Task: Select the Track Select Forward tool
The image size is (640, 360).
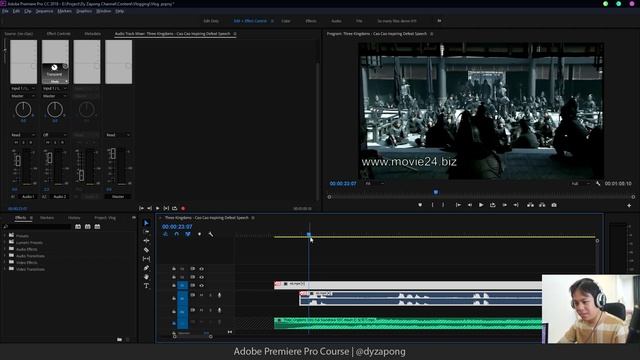Action: [x=146, y=232]
